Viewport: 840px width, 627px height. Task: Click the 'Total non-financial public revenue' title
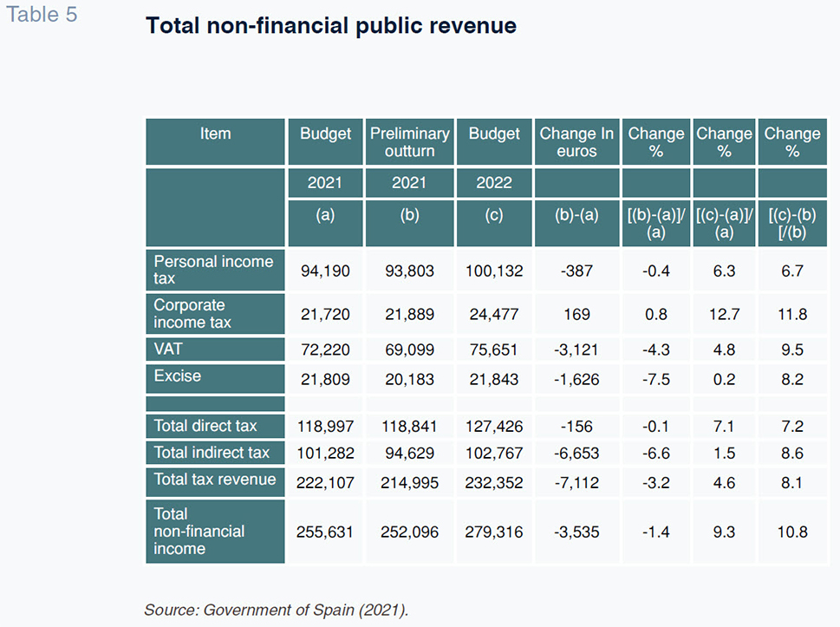331,26
